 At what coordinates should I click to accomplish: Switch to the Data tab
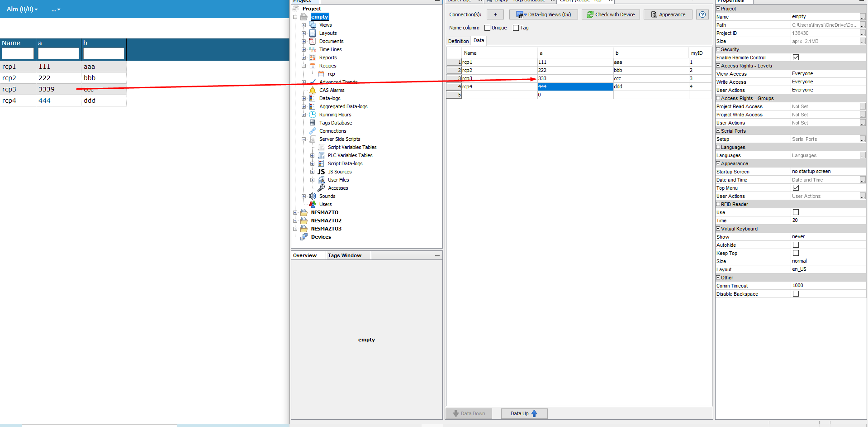point(479,41)
